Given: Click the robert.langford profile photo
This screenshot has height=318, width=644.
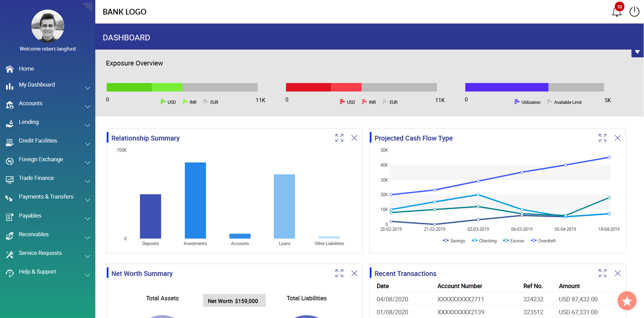Looking at the screenshot, I should (47, 26).
